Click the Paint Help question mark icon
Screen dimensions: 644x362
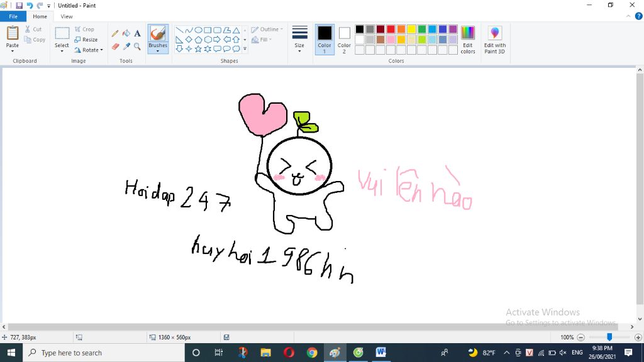[638, 16]
